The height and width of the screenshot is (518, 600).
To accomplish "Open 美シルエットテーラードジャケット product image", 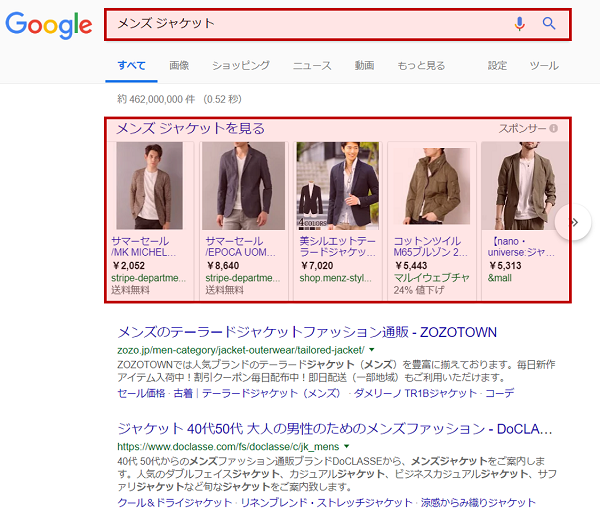I will (x=338, y=186).
